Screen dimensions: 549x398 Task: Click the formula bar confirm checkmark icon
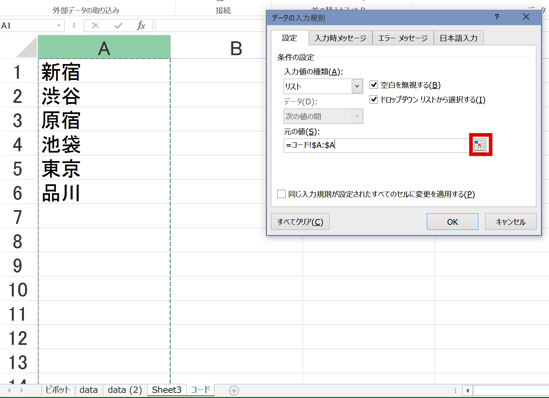(118, 26)
